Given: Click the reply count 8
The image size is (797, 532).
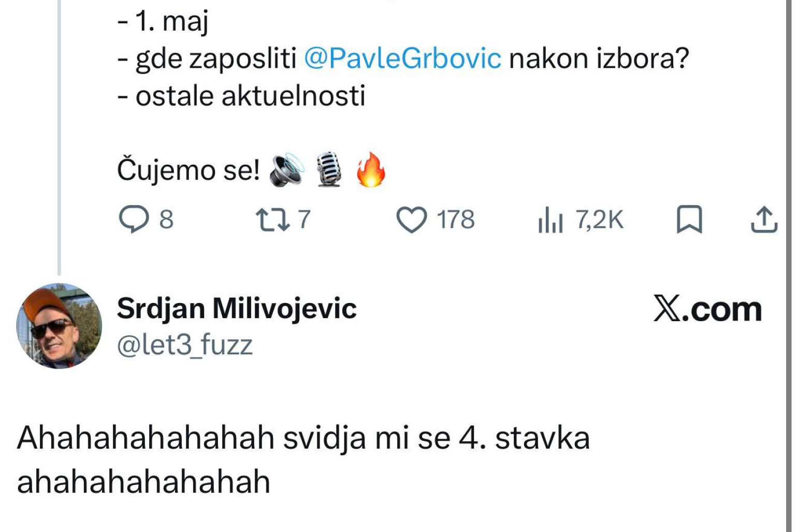Looking at the screenshot, I should 166,220.
